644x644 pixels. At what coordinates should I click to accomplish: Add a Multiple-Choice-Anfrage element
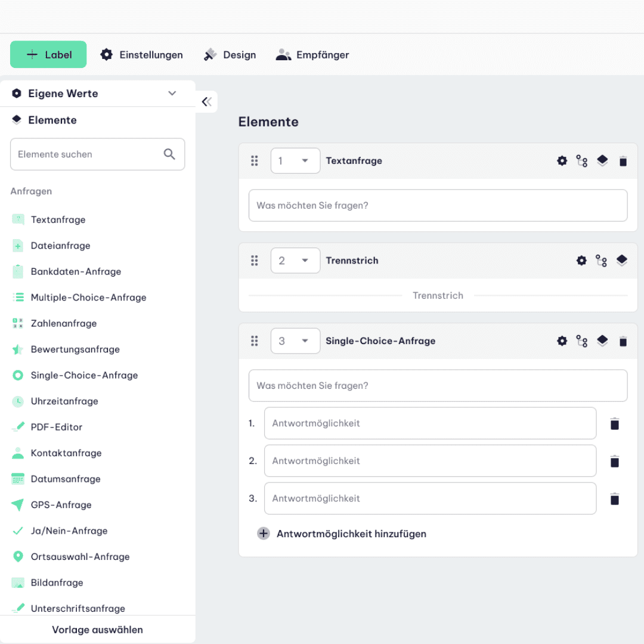(x=79, y=298)
